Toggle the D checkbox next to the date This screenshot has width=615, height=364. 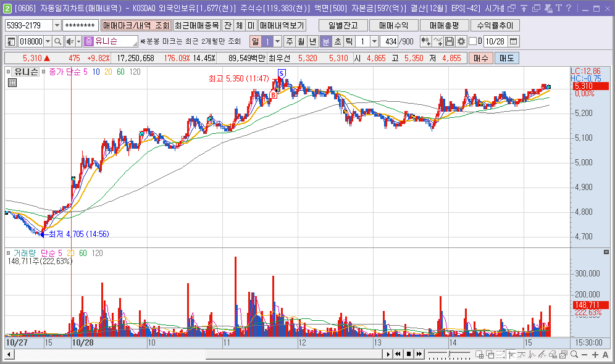coord(472,41)
